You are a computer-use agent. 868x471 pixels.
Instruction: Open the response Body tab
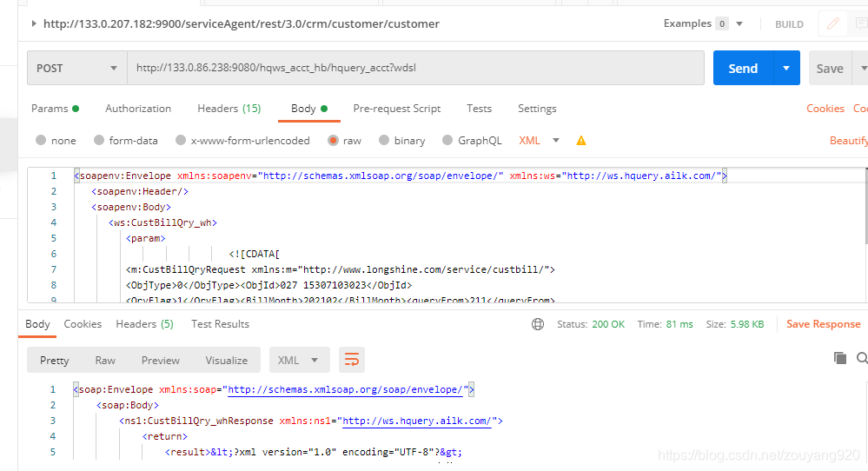(37, 324)
